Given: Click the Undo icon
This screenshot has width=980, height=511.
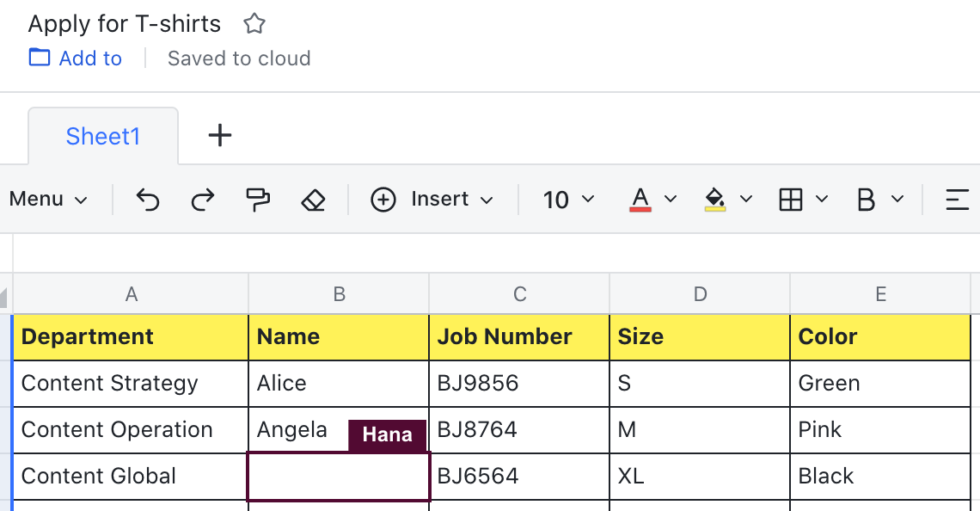Looking at the screenshot, I should 147,199.
